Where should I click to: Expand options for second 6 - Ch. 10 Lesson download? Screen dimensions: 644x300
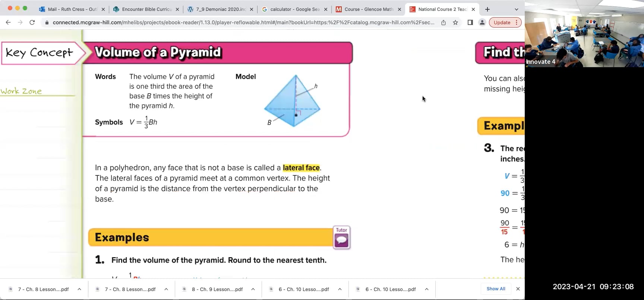point(427,289)
